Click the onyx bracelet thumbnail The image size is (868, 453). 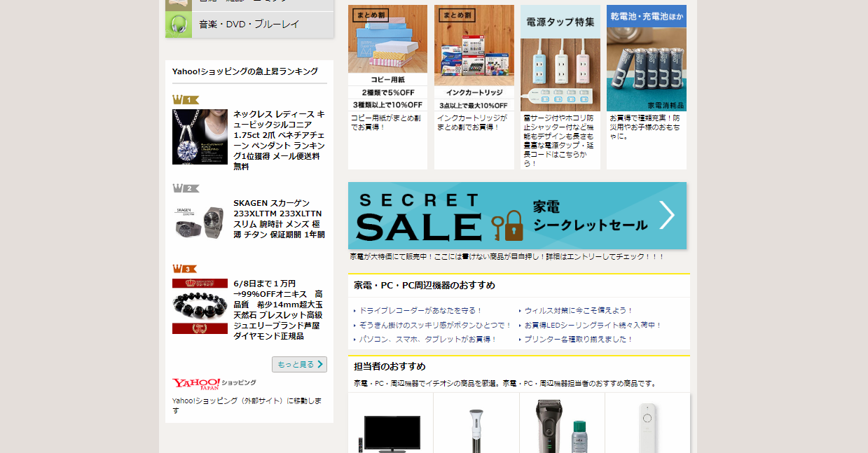(x=200, y=306)
